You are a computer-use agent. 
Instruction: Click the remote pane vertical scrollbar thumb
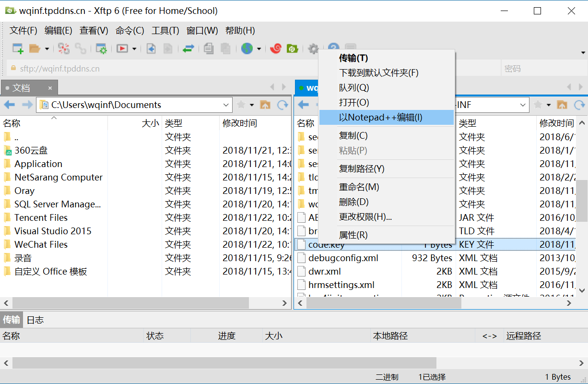click(x=582, y=199)
